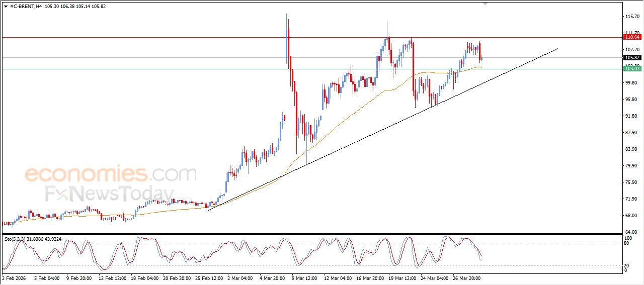Viewport: 644px width, 285px height.
Task: Click the economies.com watermark logo
Action: (x=111, y=174)
